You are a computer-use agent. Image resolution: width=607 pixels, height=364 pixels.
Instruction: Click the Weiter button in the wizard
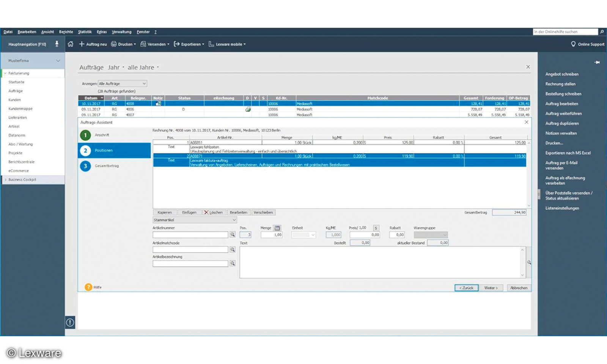pyautogui.click(x=491, y=287)
